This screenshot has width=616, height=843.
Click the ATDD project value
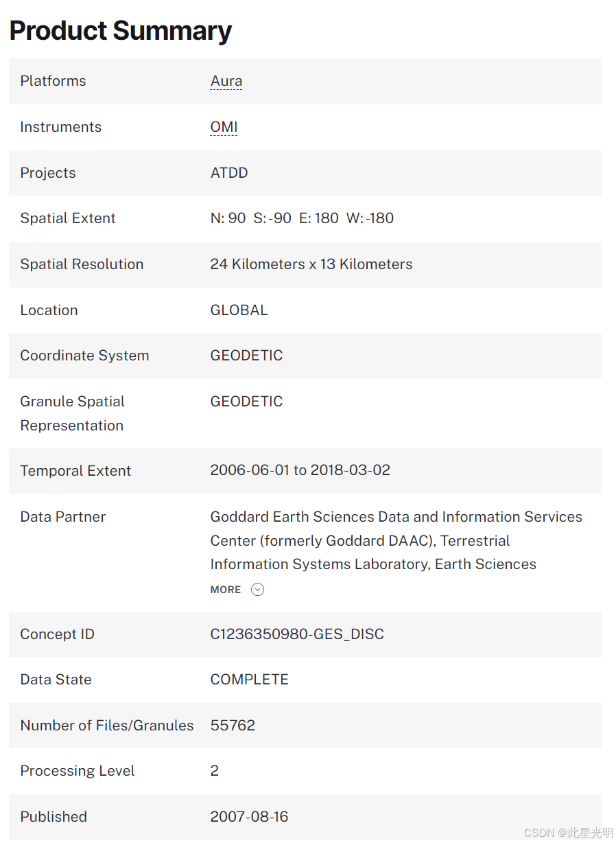pos(229,173)
